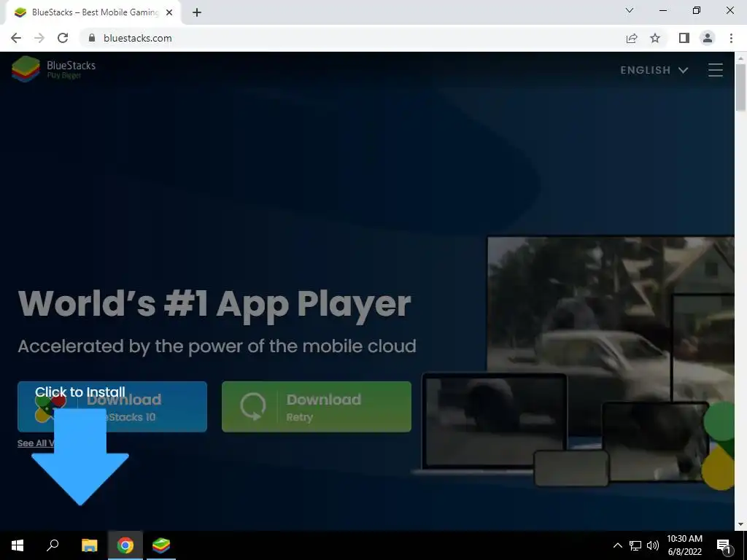Open the Windows Start menu
This screenshot has width=747, height=560.
(18, 545)
